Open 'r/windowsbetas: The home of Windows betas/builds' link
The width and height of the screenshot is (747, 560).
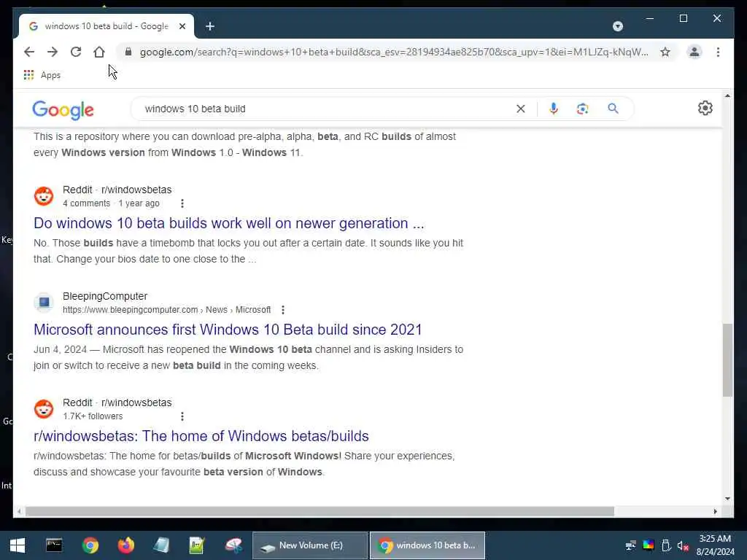[201, 436]
